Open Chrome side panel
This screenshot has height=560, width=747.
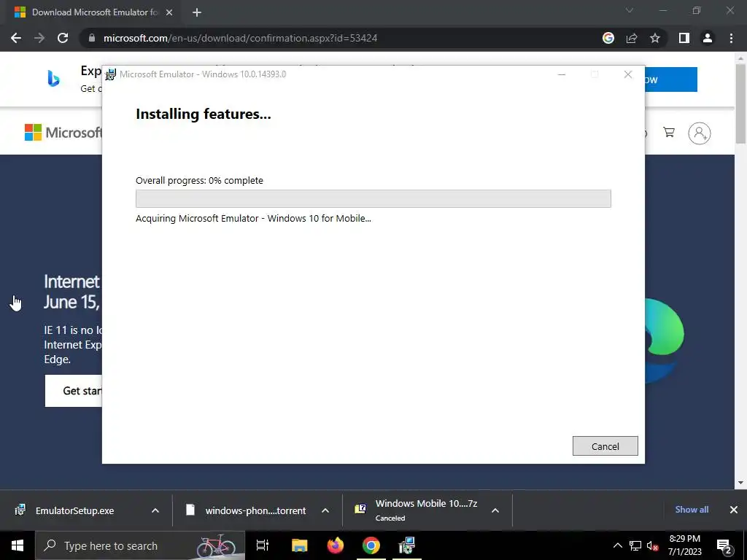point(684,38)
